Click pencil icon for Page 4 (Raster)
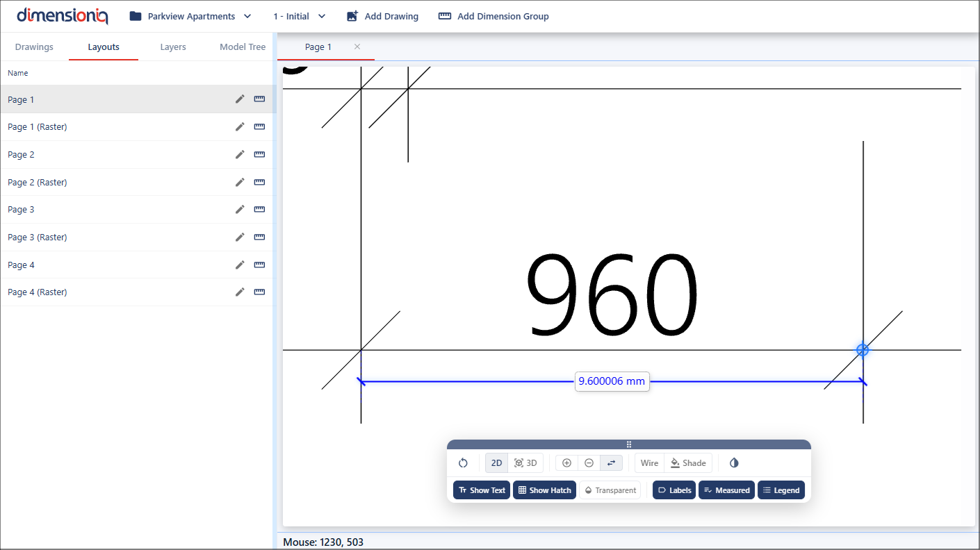 point(240,292)
